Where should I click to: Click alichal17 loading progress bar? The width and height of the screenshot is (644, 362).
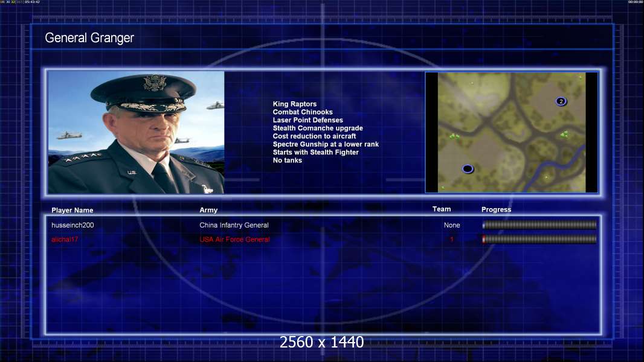(539, 240)
